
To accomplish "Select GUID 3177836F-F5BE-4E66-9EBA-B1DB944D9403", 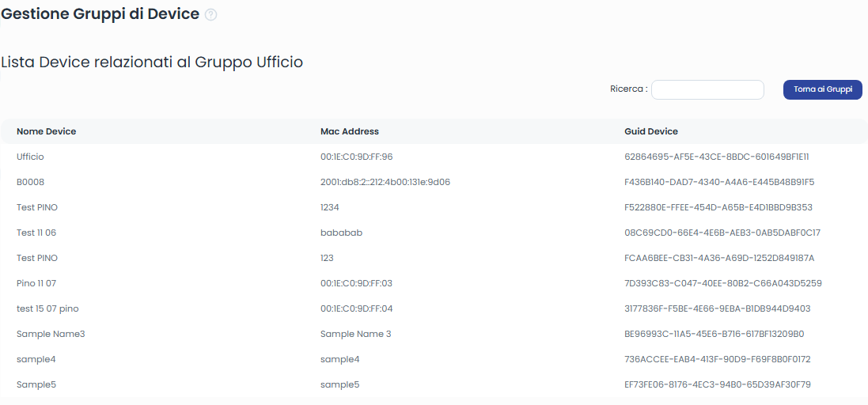I will 718,308.
